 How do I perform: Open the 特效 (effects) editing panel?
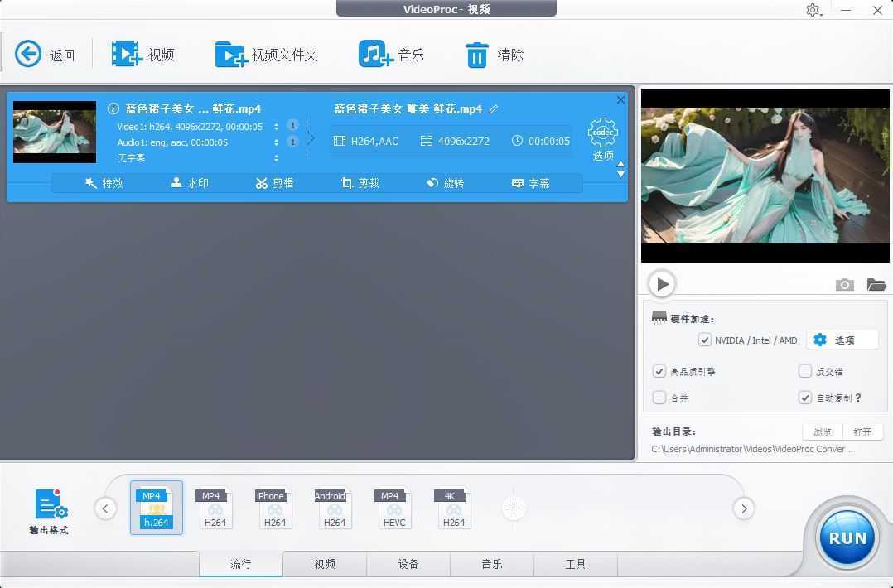pyautogui.click(x=104, y=183)
